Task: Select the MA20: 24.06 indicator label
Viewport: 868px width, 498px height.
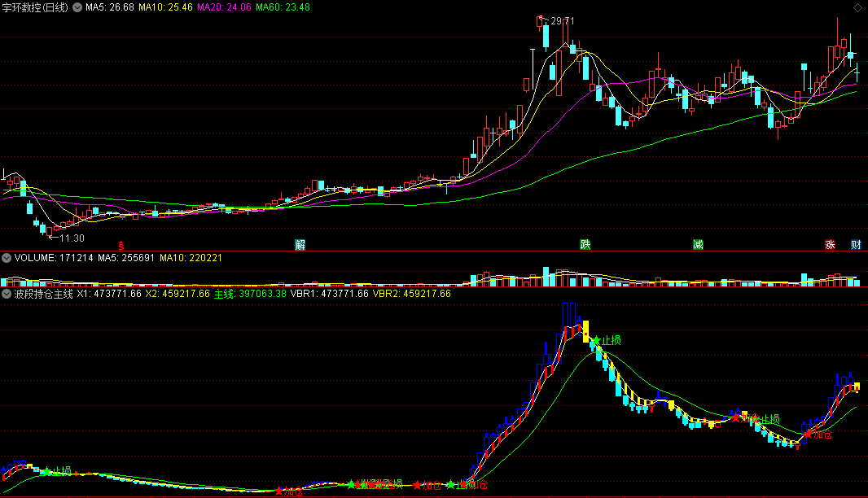Action: pyautogui.click(x=224, y=7)
